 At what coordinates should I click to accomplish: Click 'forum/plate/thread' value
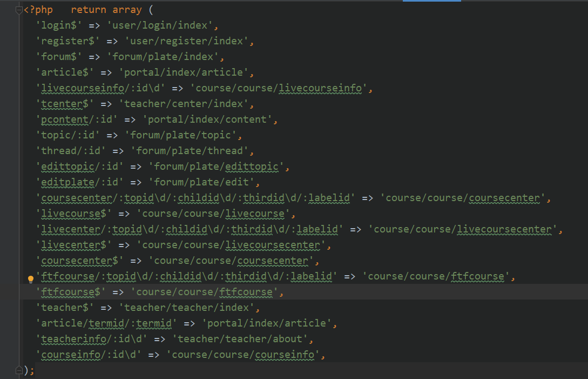[x=190, y=151]
